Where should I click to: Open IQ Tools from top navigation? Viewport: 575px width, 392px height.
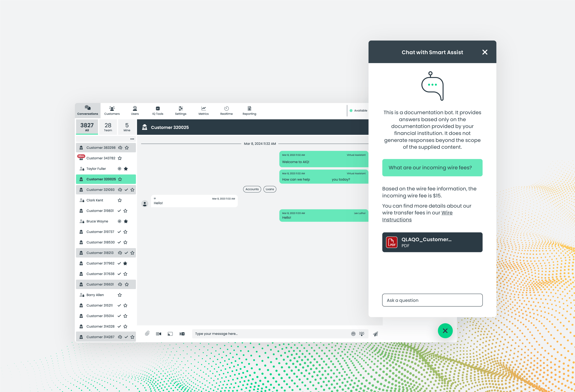[158, 111]
